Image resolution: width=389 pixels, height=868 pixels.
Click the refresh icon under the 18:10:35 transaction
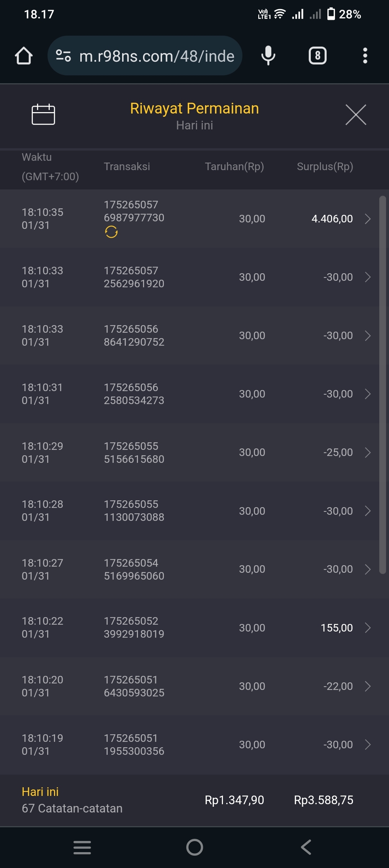pos(111,232)
